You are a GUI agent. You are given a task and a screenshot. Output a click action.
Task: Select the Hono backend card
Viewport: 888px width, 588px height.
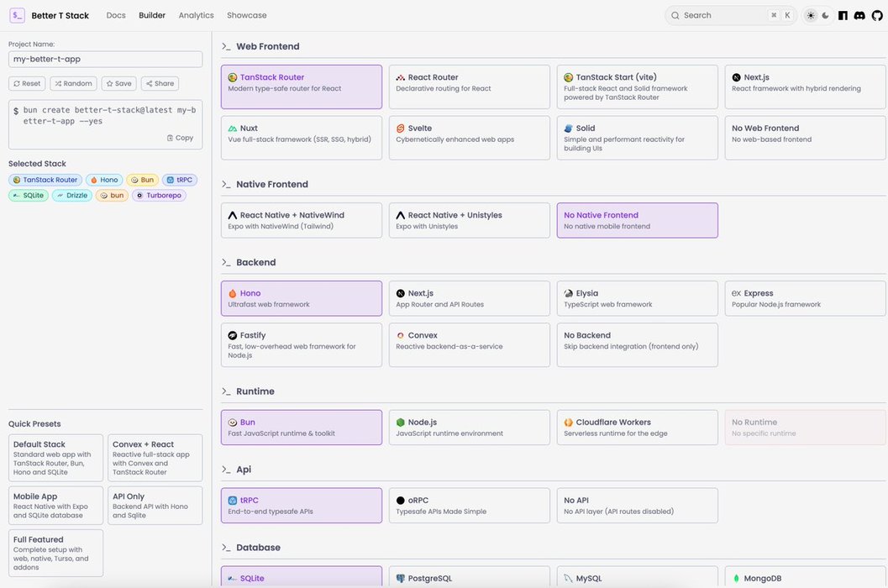tap(302, 298)
